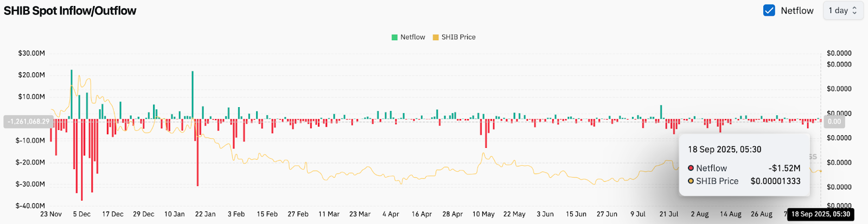The image size is (868, 224).
Task: Click the 0.00 right axis marker
Action: 834,122
